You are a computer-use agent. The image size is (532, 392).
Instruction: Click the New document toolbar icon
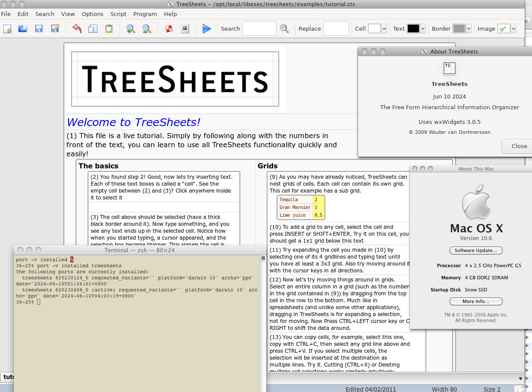[x=7, y=28]
